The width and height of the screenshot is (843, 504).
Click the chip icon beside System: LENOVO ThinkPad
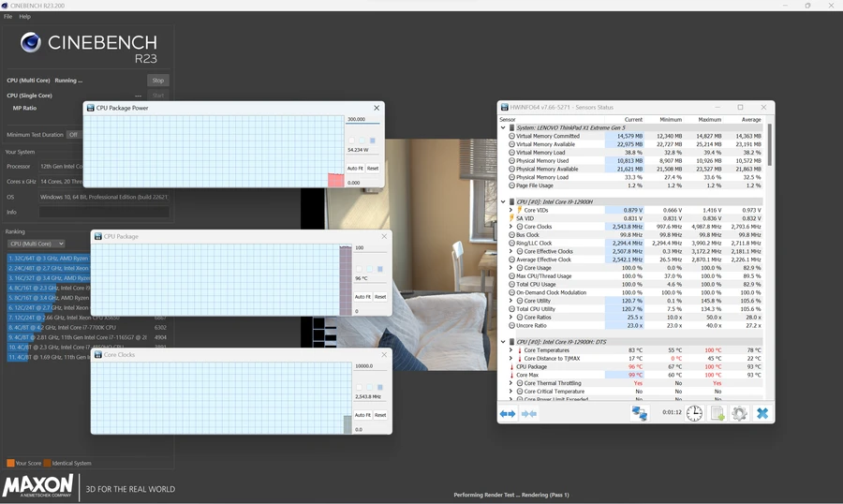click(x=511, y=128)
